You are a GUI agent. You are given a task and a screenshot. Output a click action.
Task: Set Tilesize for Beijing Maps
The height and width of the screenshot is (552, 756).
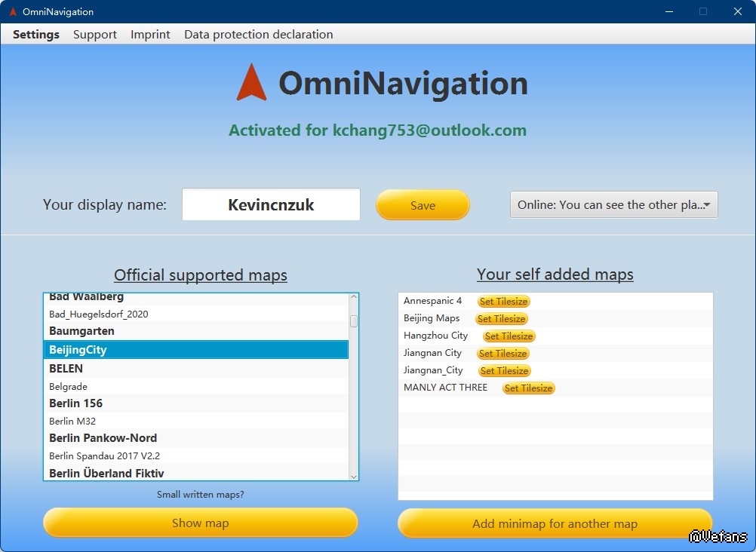[501, 319]
